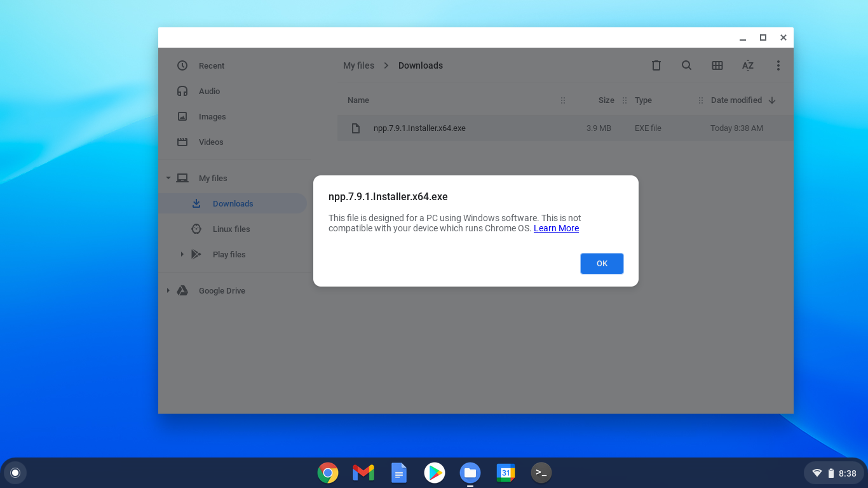Maximize the Files window
The height and width of the screenshot is (488, 868).
click(763, 37)
